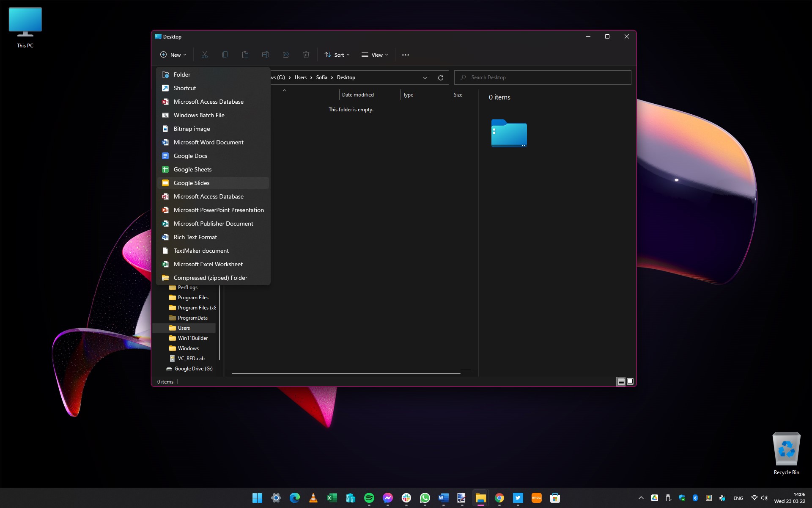Select the Copy icon in the toolbar
This screenshot has width=812, height=508.
pos(225,55)
